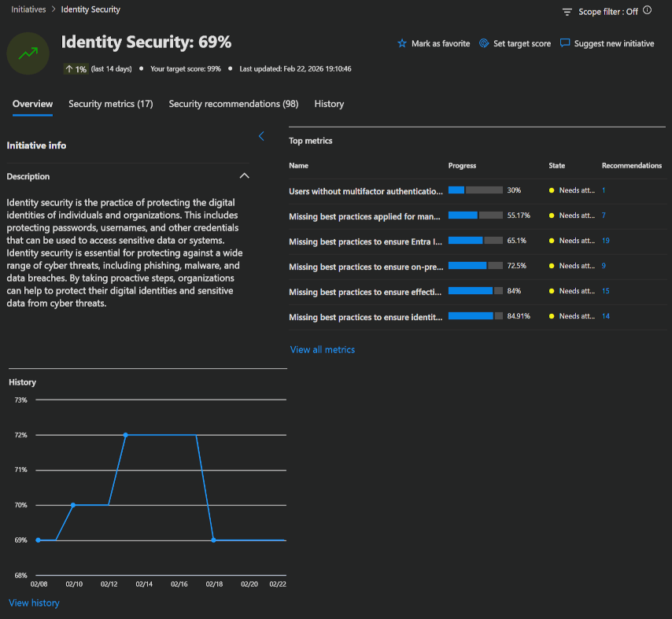The width and height of the screenshot is (672, 619).
Task: Click the 30% progress bar
Action: point(475,190)
